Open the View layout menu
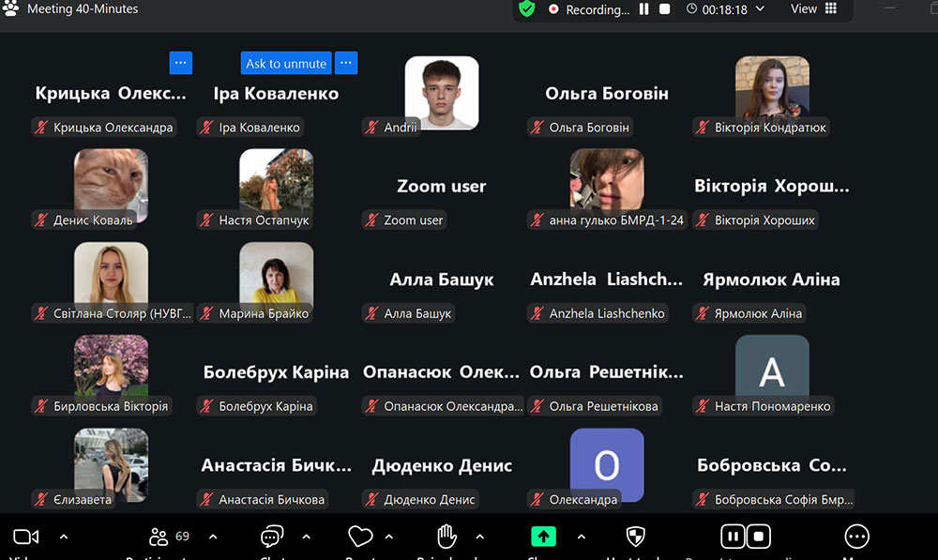Image resolution: width=938 pixels, height=560 pixels. (x=814, y=9)
